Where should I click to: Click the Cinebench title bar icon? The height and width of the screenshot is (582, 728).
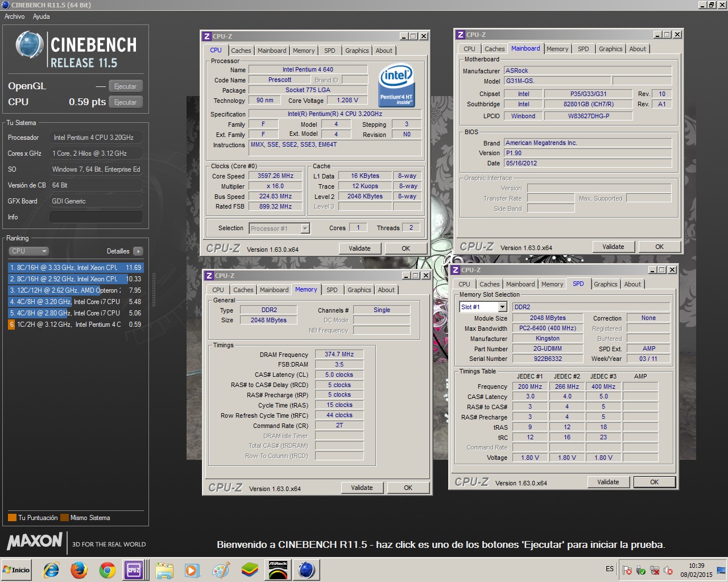(6, 5)
